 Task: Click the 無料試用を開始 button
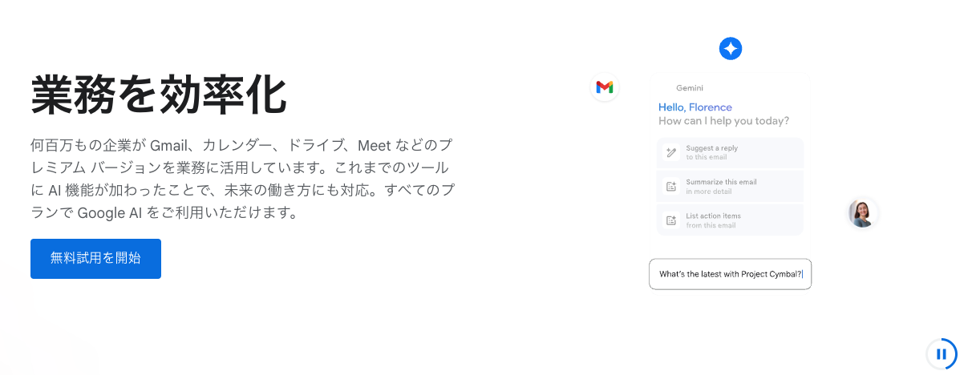pyautogui.click(x=95, y=259)
